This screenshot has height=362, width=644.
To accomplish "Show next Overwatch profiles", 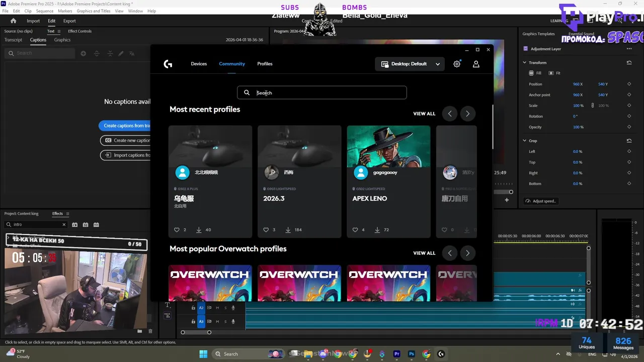I will tap(467, 253).
